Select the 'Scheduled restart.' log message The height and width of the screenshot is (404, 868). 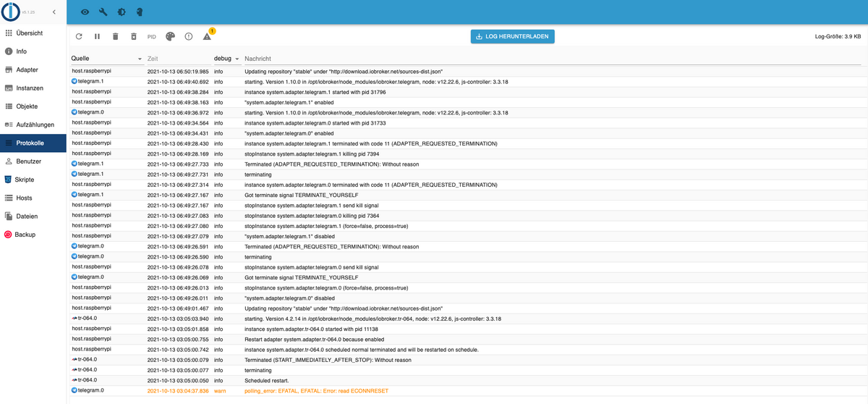click(x=266, y=380)
